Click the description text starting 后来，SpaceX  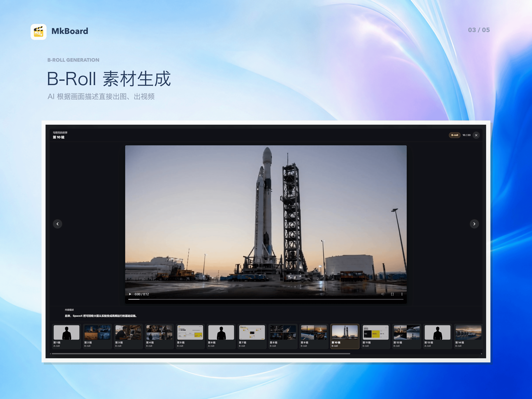[101, 316]
